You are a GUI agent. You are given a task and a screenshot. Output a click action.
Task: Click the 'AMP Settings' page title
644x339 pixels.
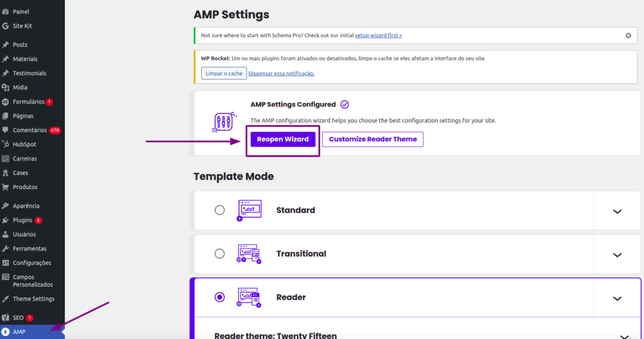coord(231,14)
